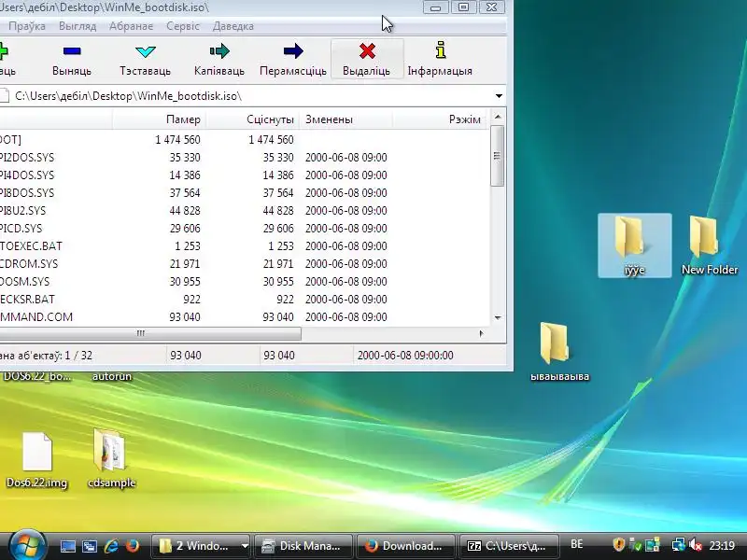Click the Show Desktop quick launch icon
The width and height of the screenshot is (747, 560).
67,546
